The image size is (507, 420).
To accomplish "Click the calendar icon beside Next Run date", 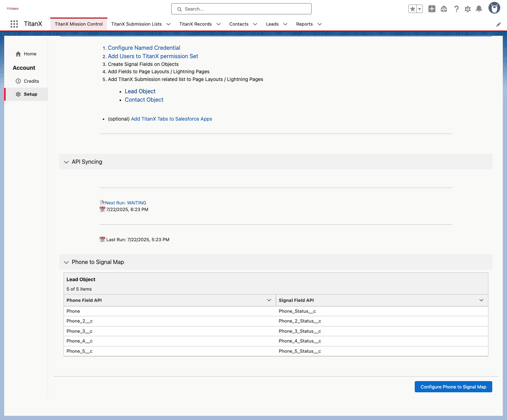I will 102,209.
